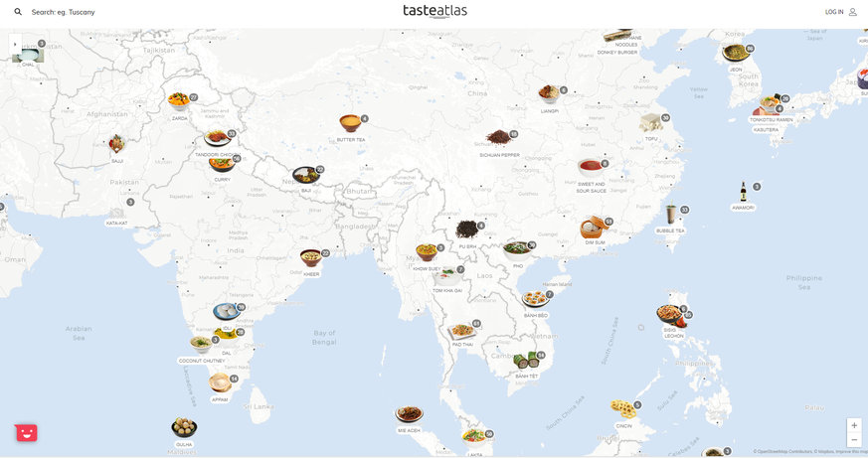Click the red chat smiley widget
The width and height of the screenshot is (868, 458).
[26, 432]
